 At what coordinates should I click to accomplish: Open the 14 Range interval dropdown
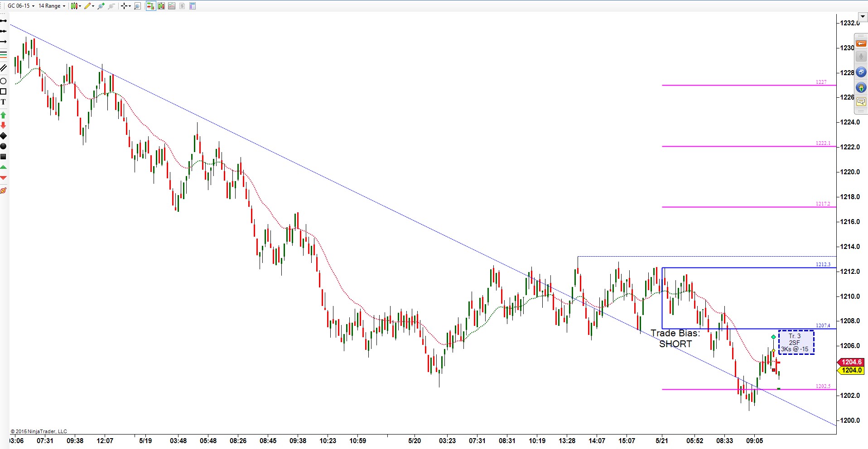coord(52,6)
